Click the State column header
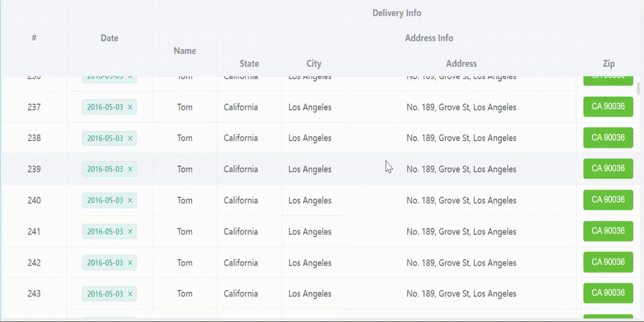The image size is (644, 322). tap(249, 64)
